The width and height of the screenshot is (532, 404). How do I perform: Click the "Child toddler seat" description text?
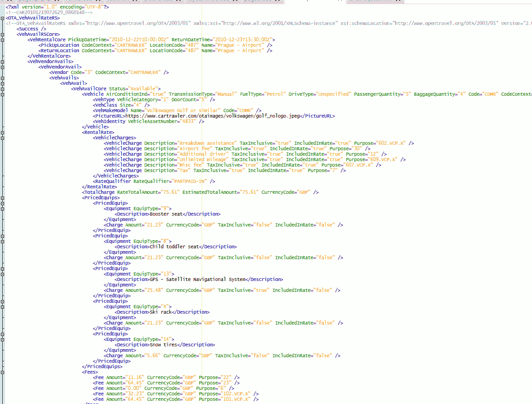174,246
